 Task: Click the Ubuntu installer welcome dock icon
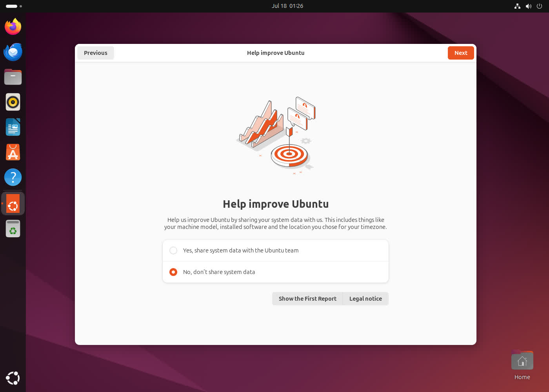coord(13,203)
